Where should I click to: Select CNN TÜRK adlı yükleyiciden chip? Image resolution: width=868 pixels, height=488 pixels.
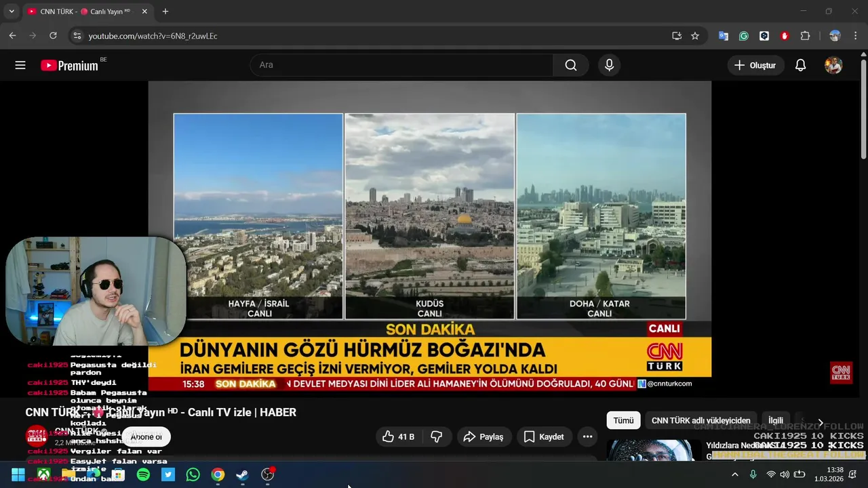(701, 421)
